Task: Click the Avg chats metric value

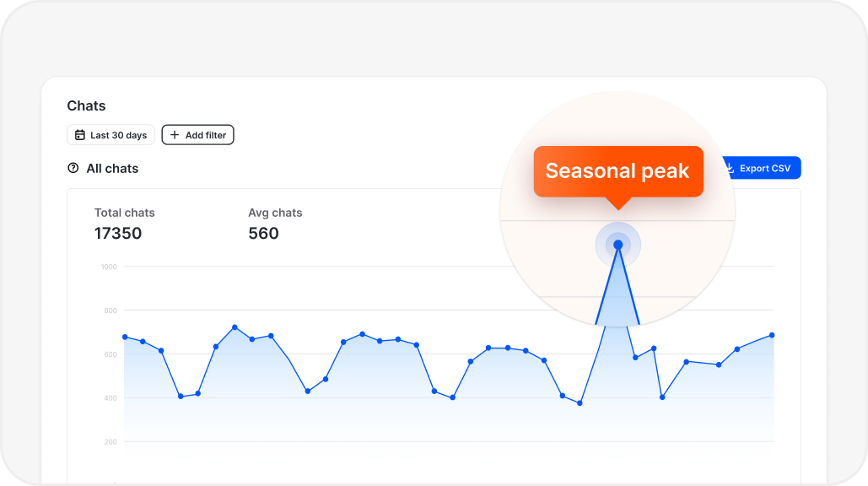Action: pyautogui.click(x=264, y=234)
